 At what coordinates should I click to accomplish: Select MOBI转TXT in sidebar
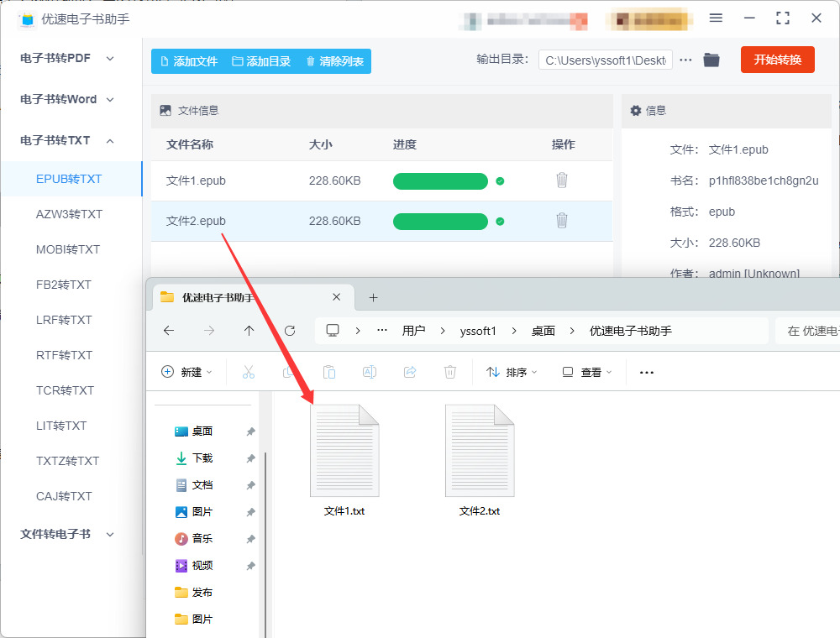pos(68,249)
